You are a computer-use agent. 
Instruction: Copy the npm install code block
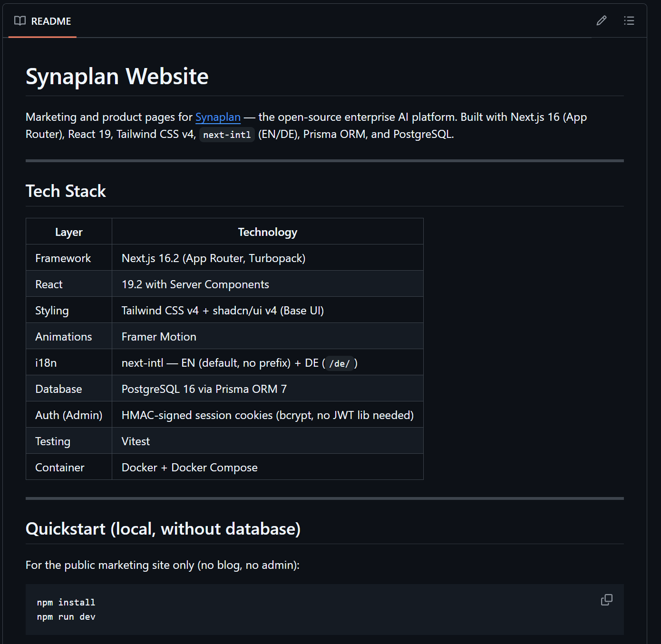click(x=606, y=600)
